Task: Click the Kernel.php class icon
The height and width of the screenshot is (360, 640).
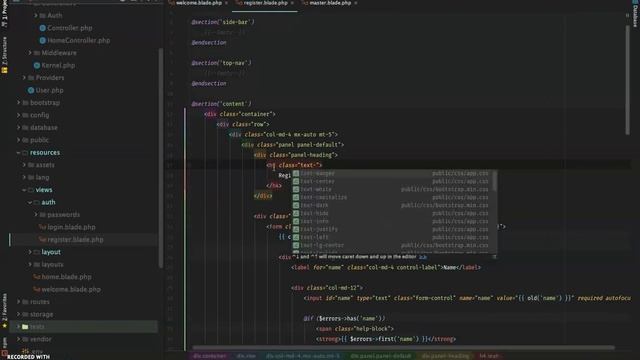Action: (x=37, y=65)
